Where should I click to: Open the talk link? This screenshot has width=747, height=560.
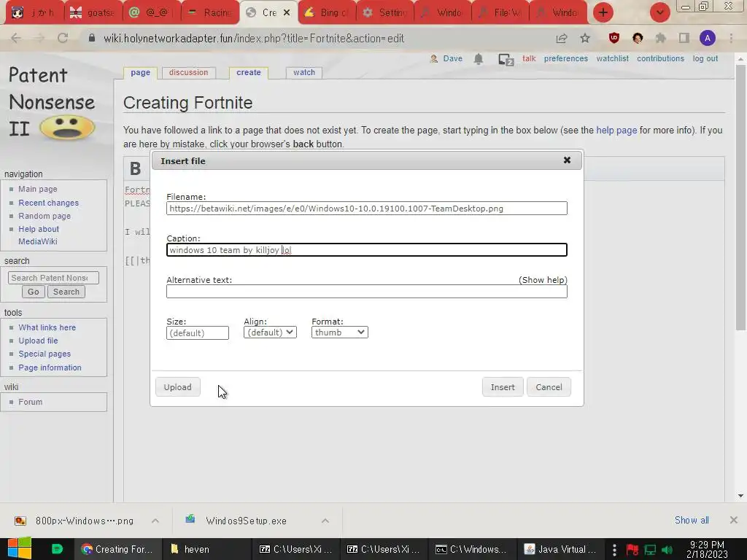(x=529, y=58)
